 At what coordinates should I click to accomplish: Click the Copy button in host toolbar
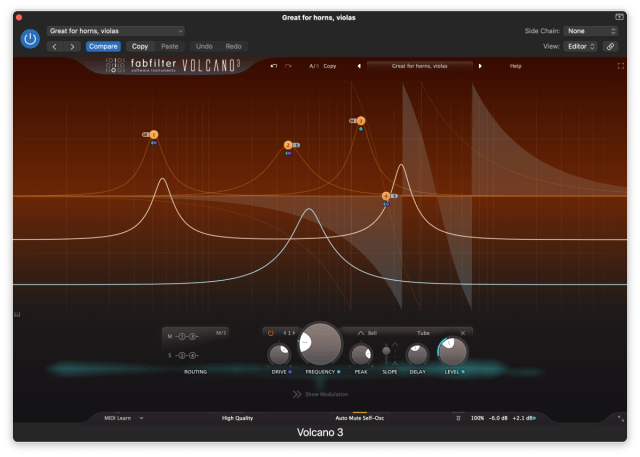tap(140, 47)
